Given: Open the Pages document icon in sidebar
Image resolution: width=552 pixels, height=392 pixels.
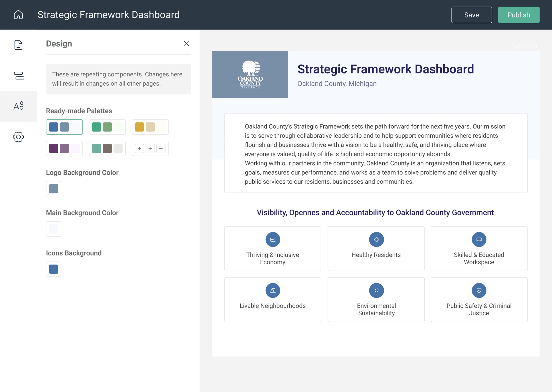Looking at the screenshot, I should (18, 45).
